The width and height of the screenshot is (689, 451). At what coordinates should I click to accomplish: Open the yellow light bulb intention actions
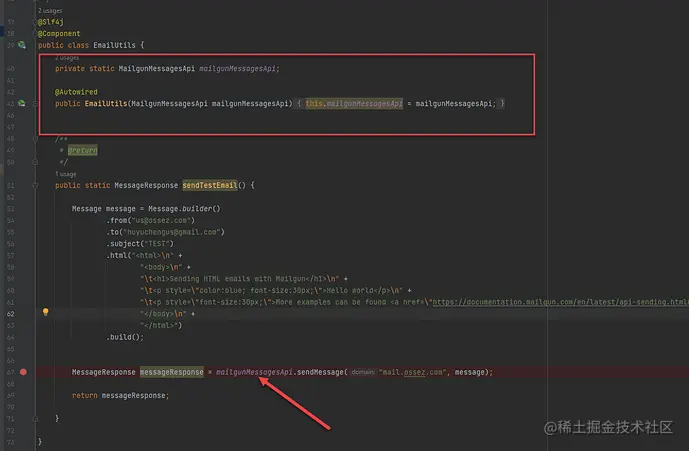coord(45,312)
